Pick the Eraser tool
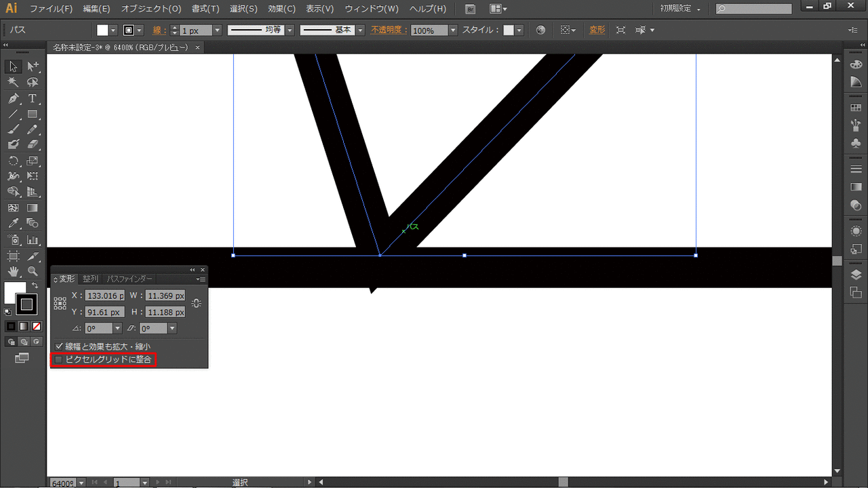 (x=33, y=144)
